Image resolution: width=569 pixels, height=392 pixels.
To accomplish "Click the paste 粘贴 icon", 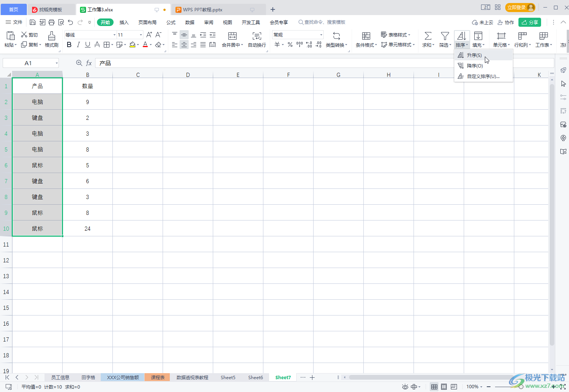I will click(11, 36).
